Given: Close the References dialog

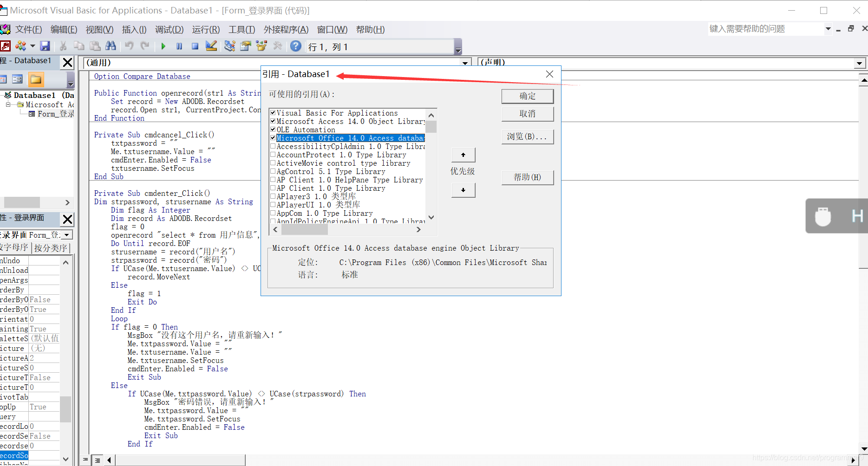Looking at the screenshot, I should pos(549,74).
